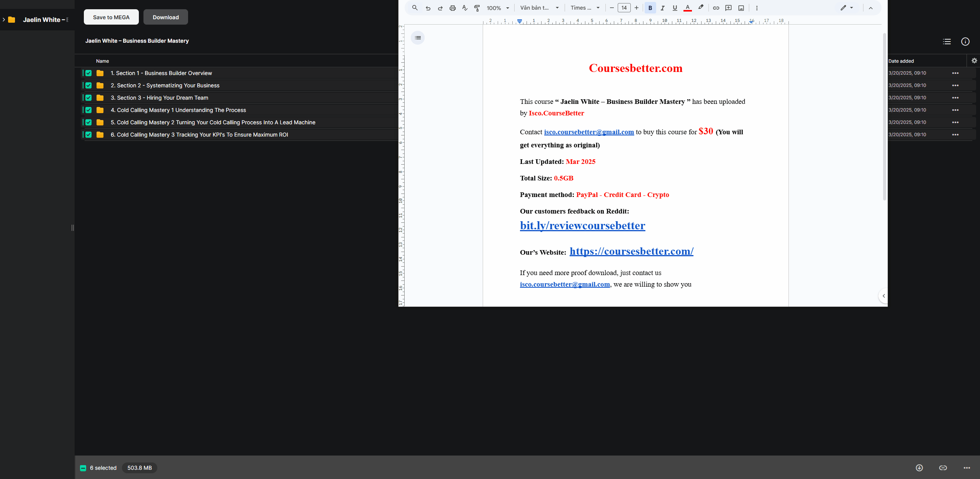Viewport: 980px width, 479px height.
Task: Print the document with printer icon
Action: click(x=452, y=8)
